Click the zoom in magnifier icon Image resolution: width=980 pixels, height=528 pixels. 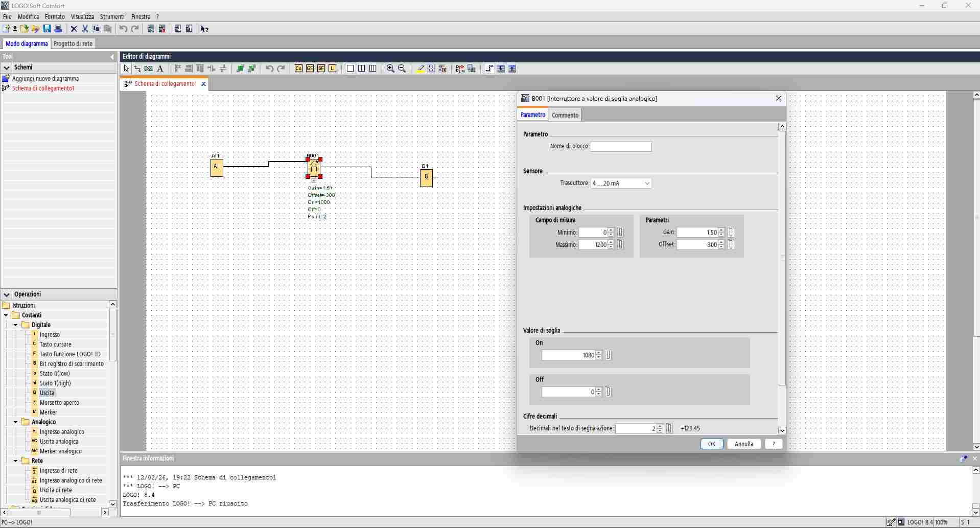coord(390,68)
